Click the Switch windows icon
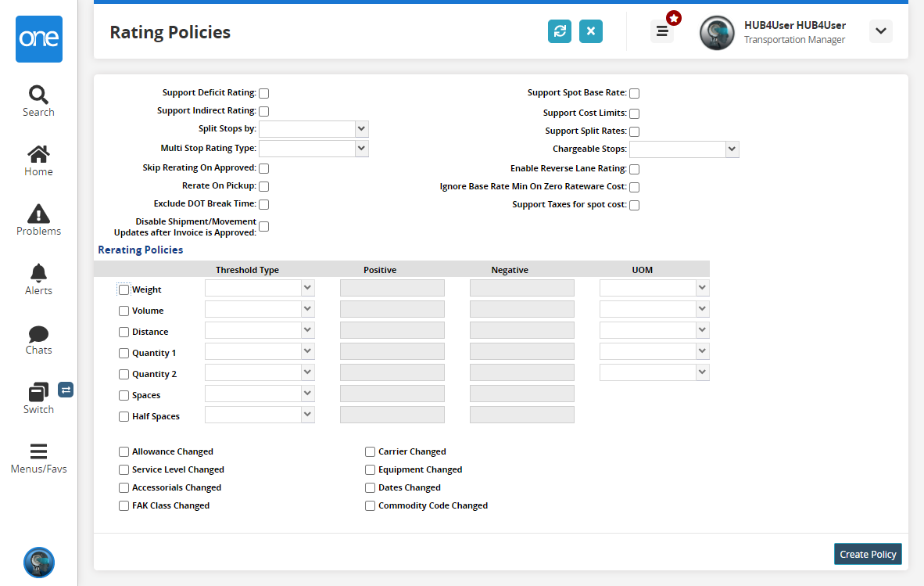This screenshot has width=924, height=586. click(x=38, y=393)
